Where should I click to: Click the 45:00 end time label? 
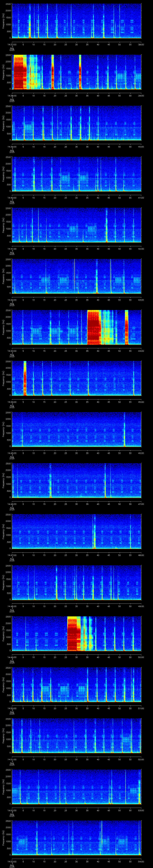(x=141, y=402)
